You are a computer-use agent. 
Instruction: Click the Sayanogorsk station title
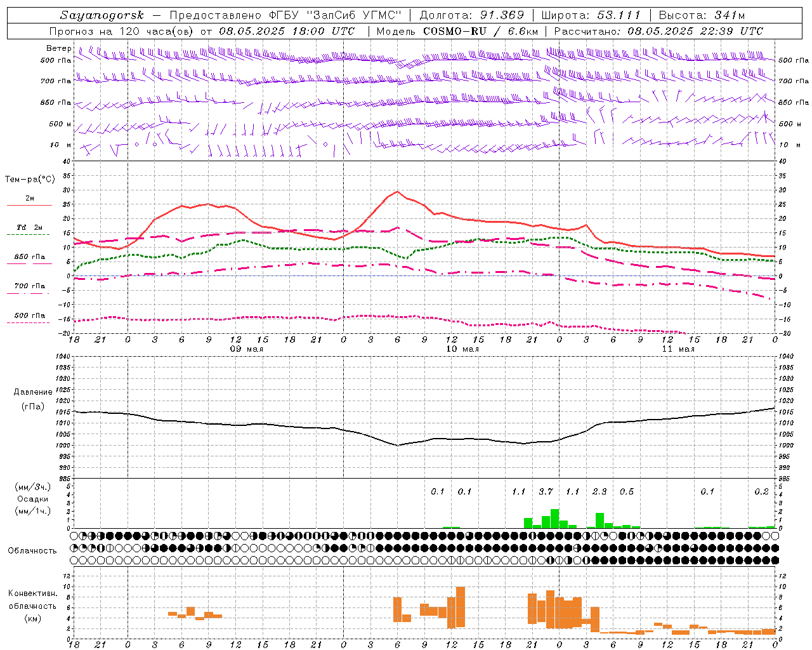click(x=101, y=15)
